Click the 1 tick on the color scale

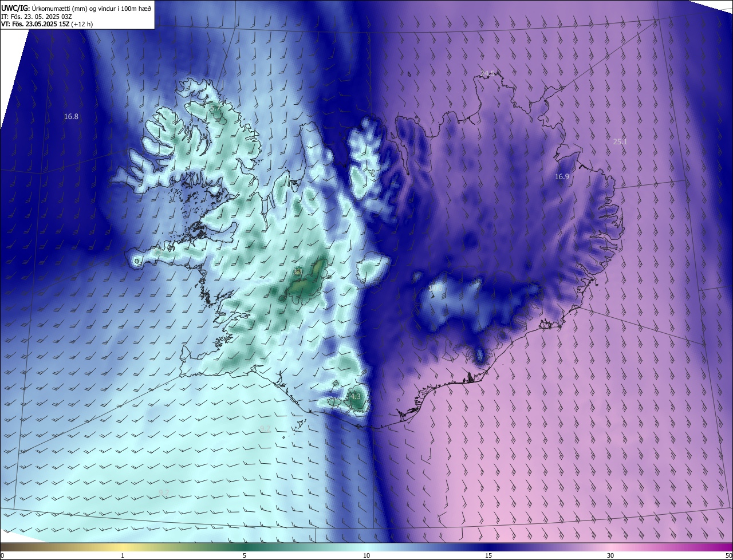pyautogui.click(x=123, y=555)
